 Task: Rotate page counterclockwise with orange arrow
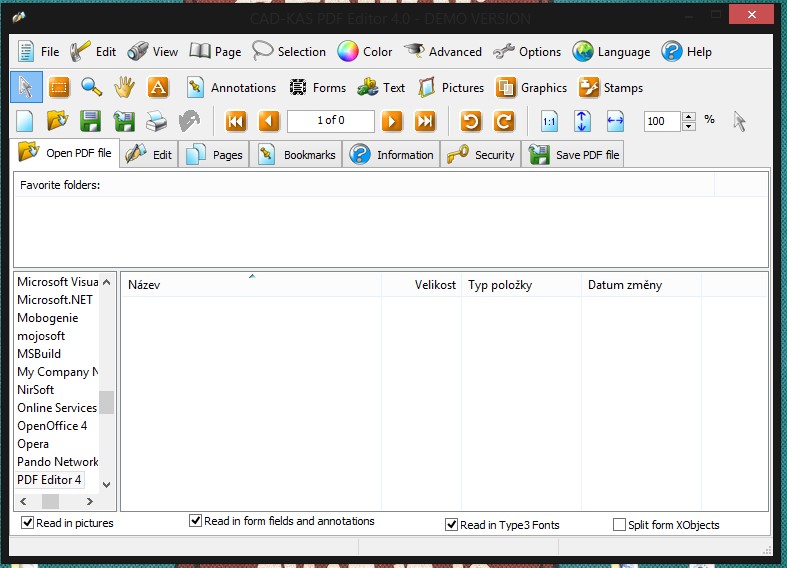point(471,121)
